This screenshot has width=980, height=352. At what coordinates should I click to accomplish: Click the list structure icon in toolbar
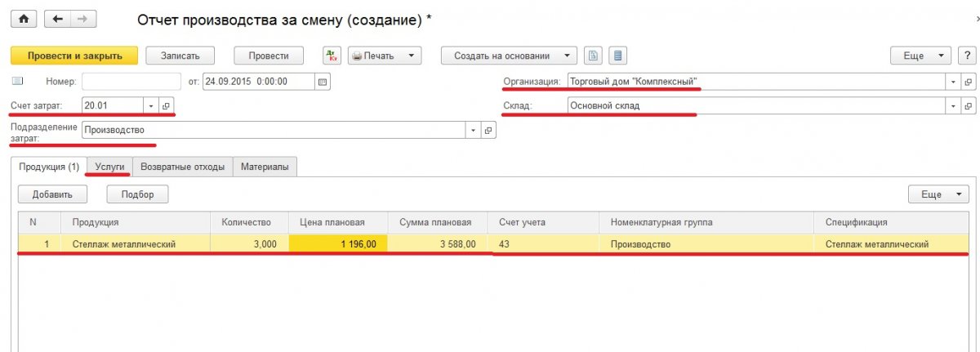point(617,56)
